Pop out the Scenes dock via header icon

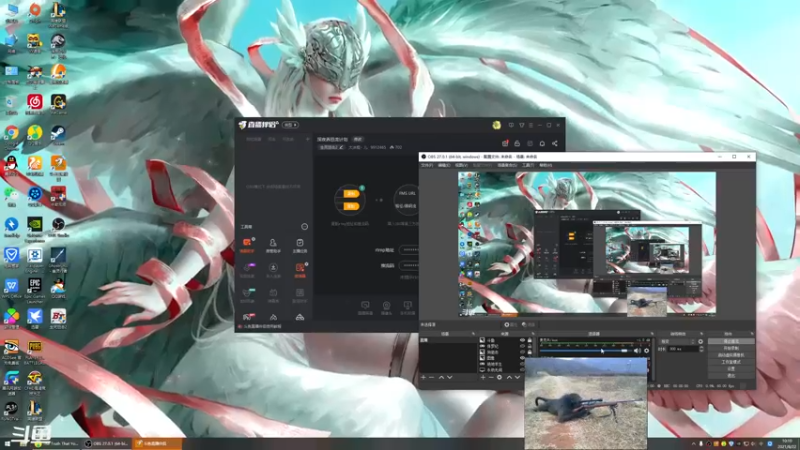(473, 334)
